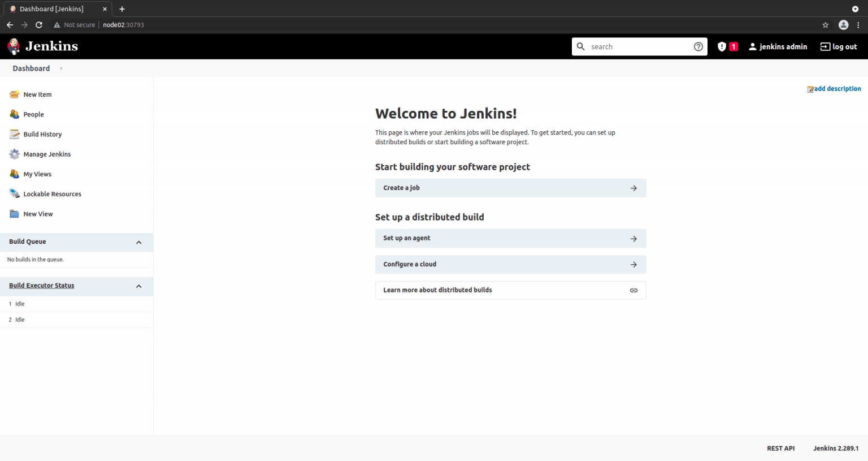
Task: Click the Create a job button
Action: point(510,188)
